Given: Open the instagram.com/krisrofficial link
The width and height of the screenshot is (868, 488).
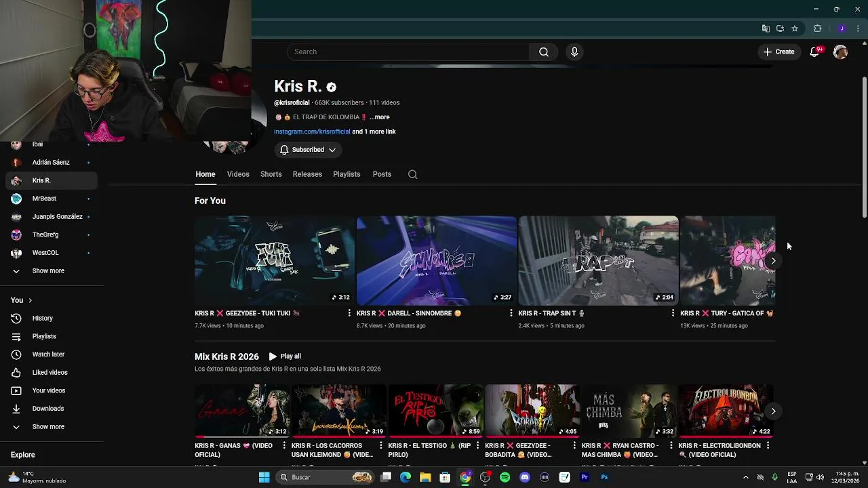Looking at the screenshot, I should [312, 131].
